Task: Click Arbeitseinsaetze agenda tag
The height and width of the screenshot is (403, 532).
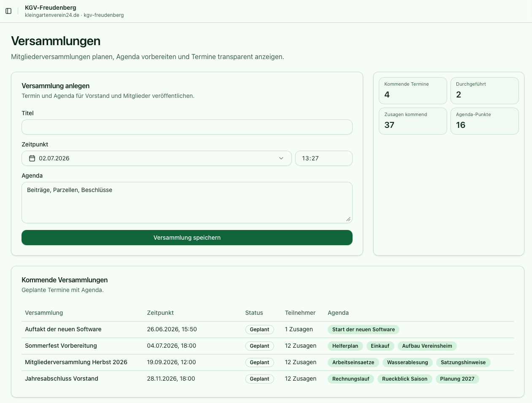Action: tap(353, 362)
